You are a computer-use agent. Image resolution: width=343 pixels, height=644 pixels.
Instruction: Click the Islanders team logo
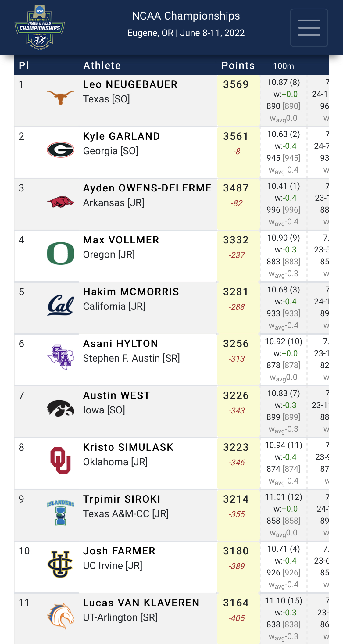[61, 512]
